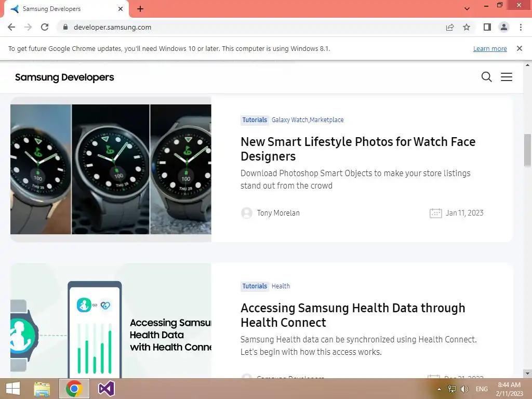Click the scrollbar down arrow
Viewport: 532px width, 399px height.
527,374
